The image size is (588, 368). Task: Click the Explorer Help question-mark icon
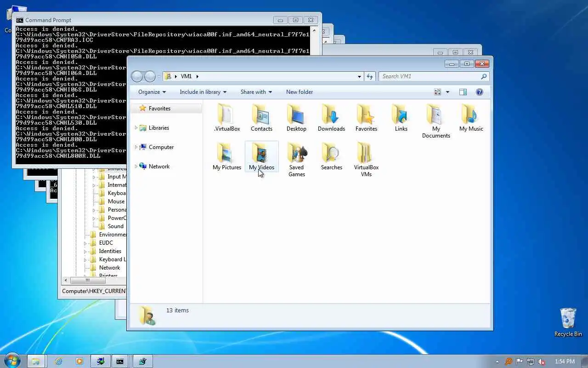tap(479, 92)
